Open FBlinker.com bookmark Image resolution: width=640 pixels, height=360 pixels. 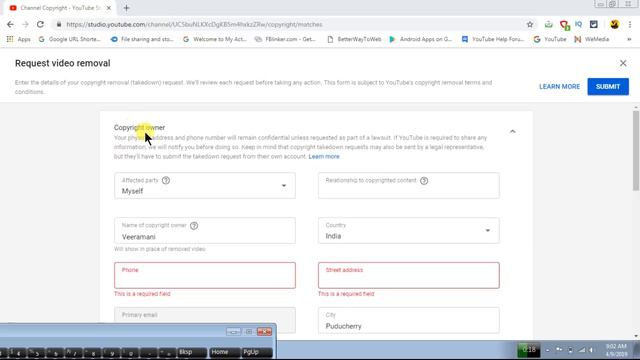(285, 39)
